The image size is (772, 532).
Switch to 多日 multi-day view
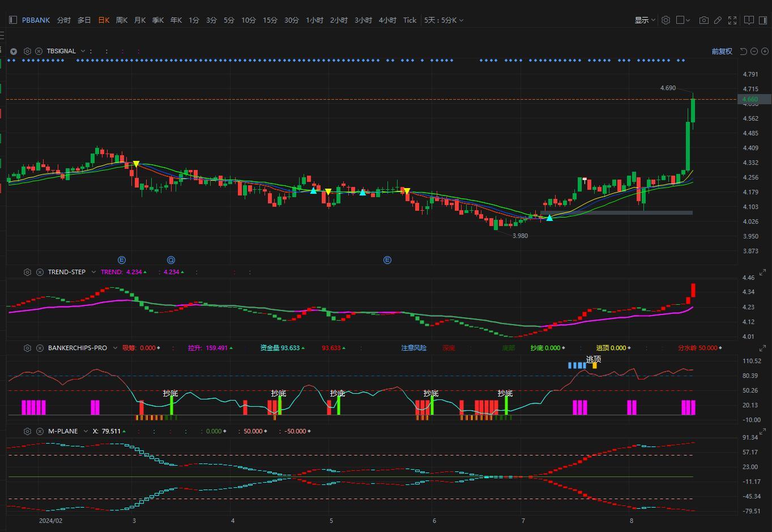[84, 20]
